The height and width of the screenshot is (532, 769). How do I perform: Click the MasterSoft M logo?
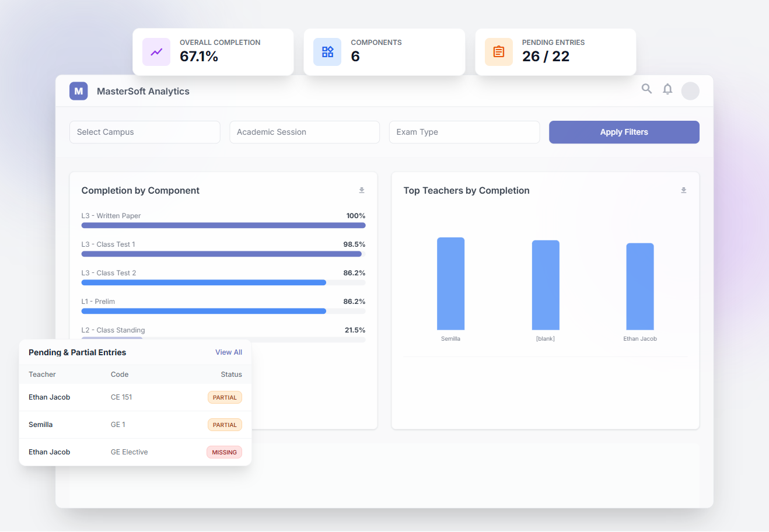79,91
